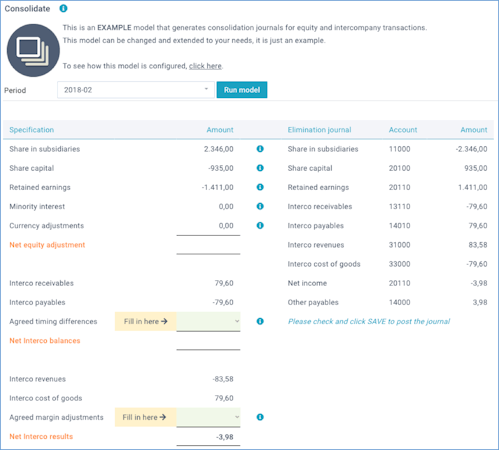Click info icon beside Agreed timing differences
499x450 pixels.
[x=260, y=321]
